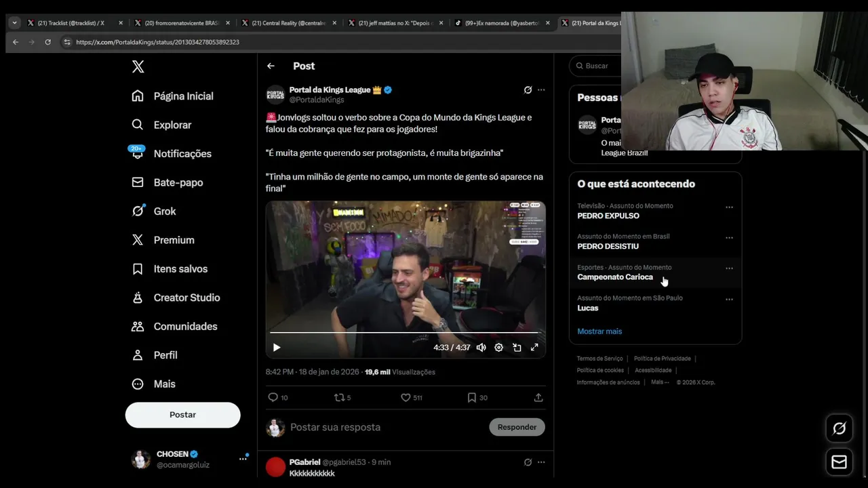Open the PEDRO EXPULSO trend
Image resolution: width=868 pixels, height=488 pixels.
coord(608,216)
